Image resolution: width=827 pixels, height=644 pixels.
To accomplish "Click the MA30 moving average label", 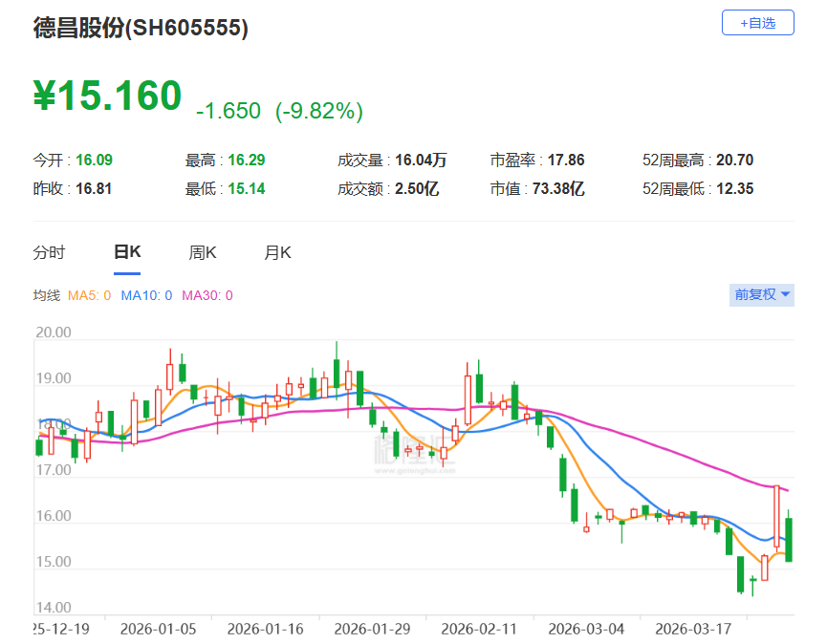I will pos(207,295).
